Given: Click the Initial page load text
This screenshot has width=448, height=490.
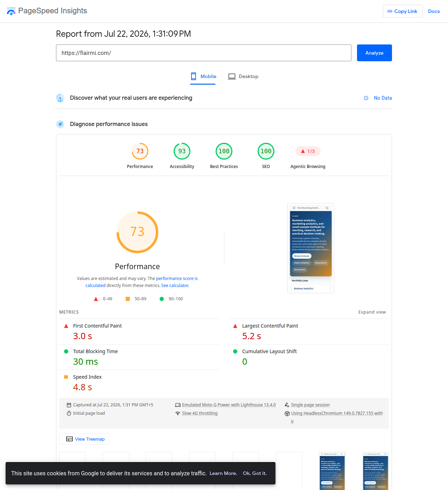Looking at the screenshot, I should [x=89, y=413].
